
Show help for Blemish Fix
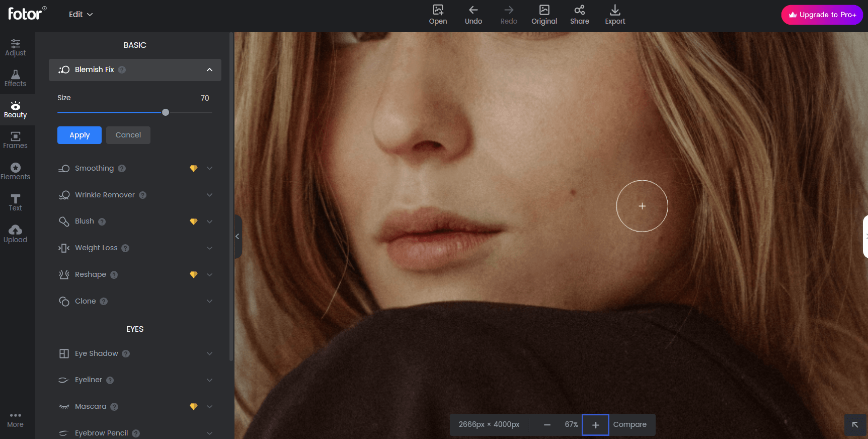point(122,69)
